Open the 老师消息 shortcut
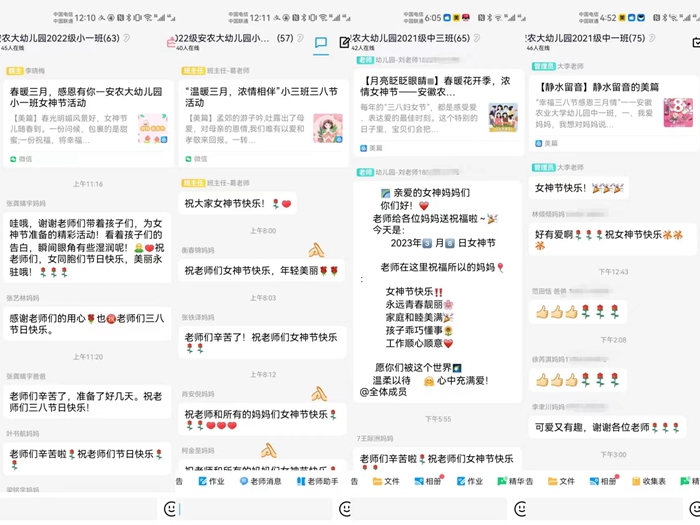The width and height of the screenshot is (700, 525). point(260,481)
